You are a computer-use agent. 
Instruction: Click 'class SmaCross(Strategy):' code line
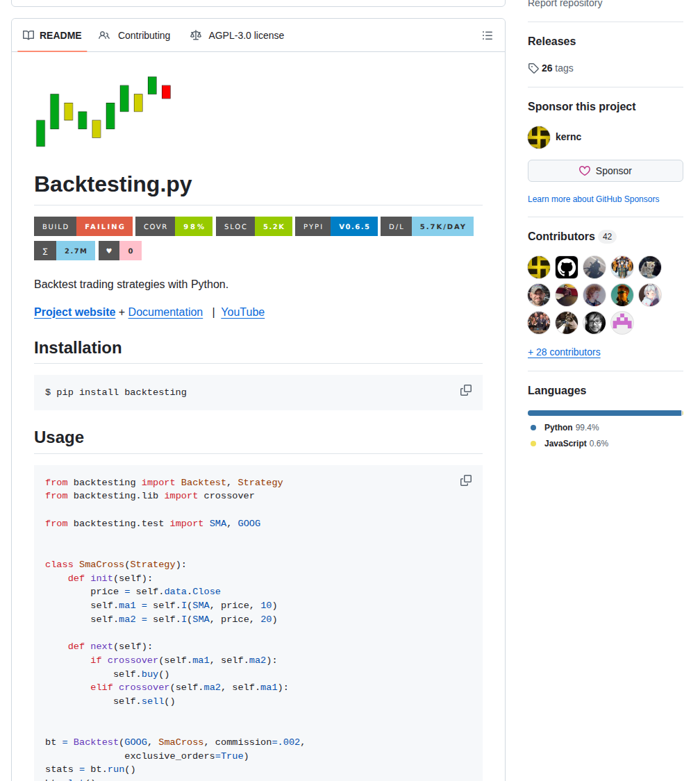[x=115, y=564]
